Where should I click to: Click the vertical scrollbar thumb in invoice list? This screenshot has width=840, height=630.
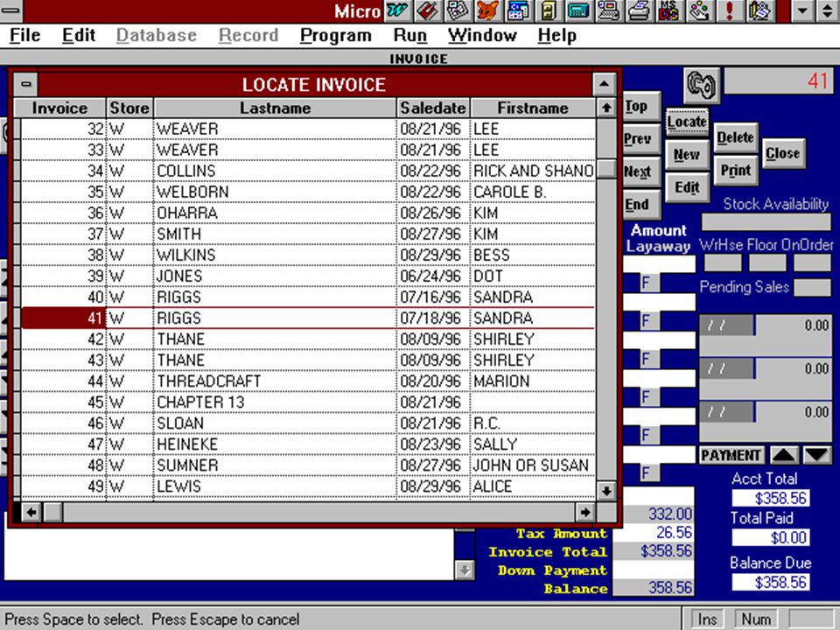(606, 169)
